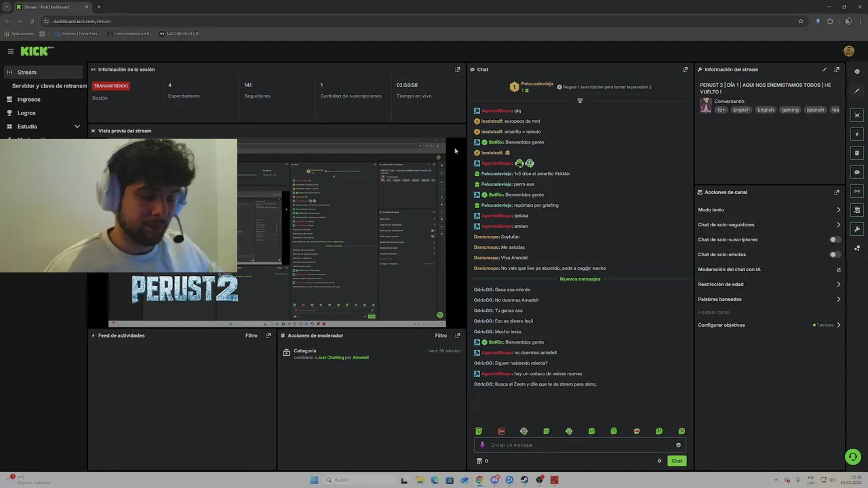Click the Kick logo
This screenshot has height=488, width=868.
pyautogui.click(x=36, y=52)
